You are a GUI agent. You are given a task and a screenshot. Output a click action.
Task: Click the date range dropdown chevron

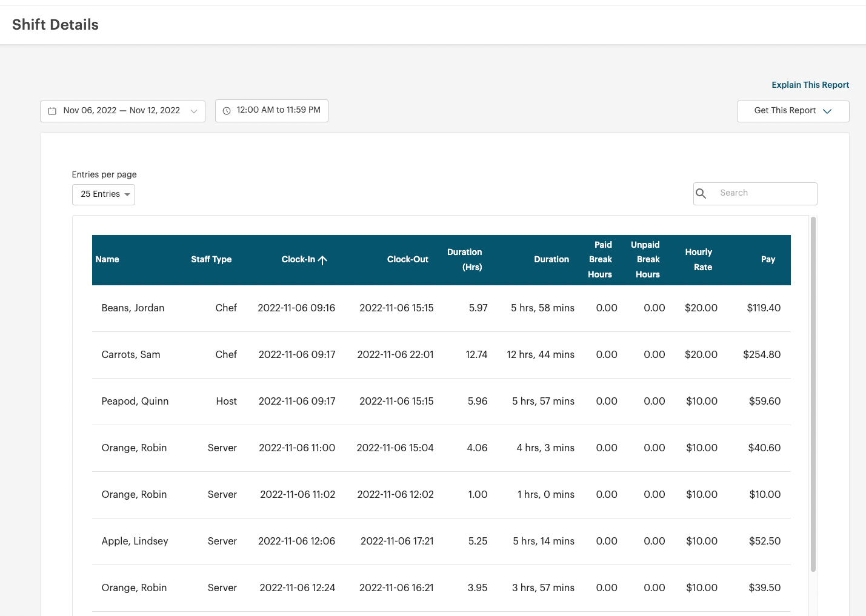tap(194, 111)
